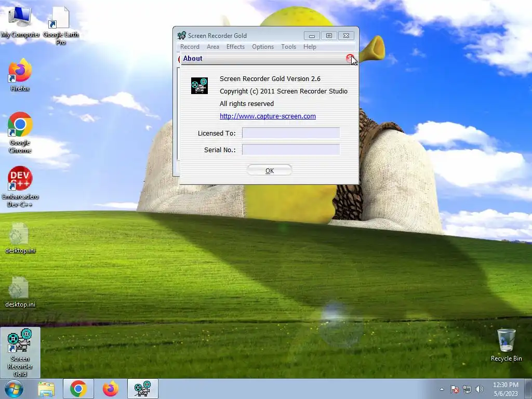Open the Area menu
This screenshot has width=532, height=399.
pyautogui.click(x=212, y=47)
